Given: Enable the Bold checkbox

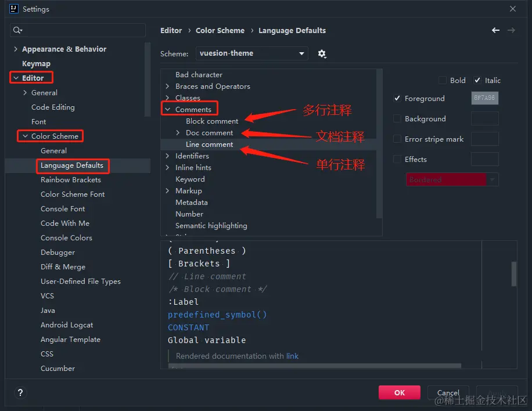Looking at the screenshot, I should [443, 80].
